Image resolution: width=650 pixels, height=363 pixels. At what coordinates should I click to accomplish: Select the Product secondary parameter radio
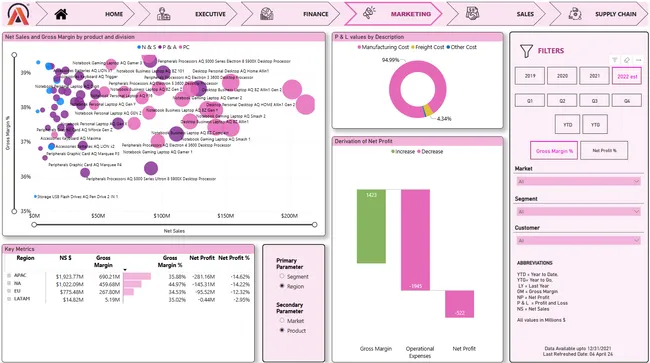click(x=282, y=330)
